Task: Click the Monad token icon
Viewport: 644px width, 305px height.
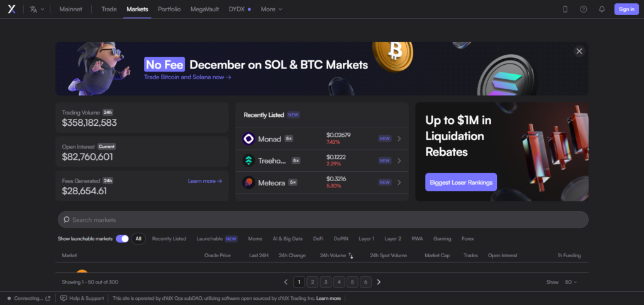Action: (x=248, y=138)
